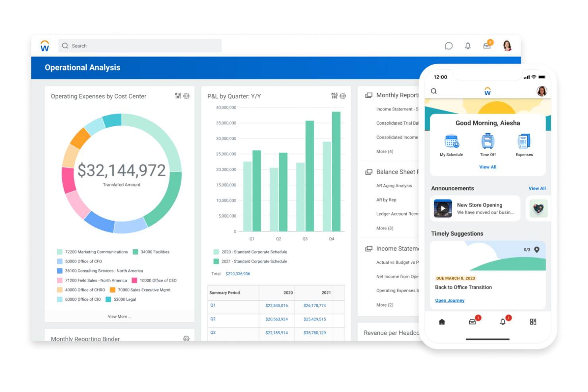Open the Net Income from Ope report
Viewport: 588px width, 392px height.
click(397, 276)
